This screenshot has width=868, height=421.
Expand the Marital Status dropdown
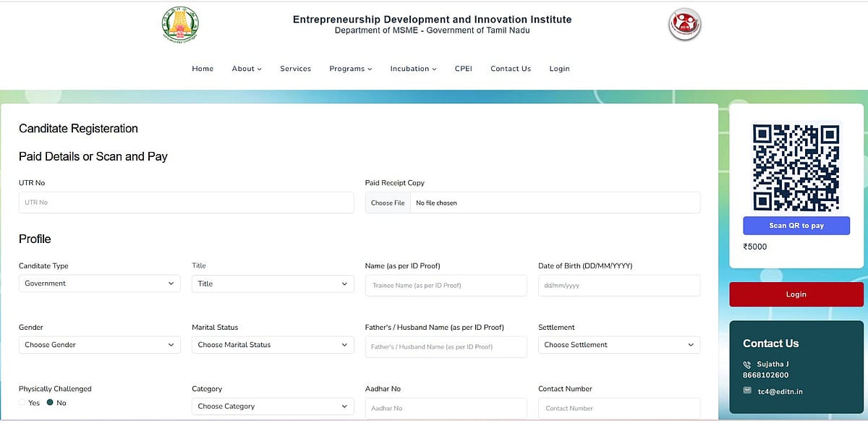tap(273, 345)
